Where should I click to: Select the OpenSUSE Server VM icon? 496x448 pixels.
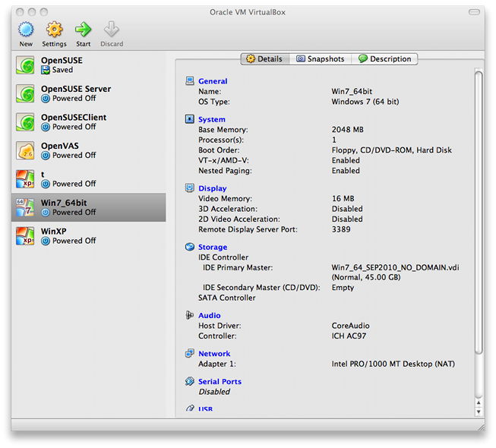click(x=25, y=93)
